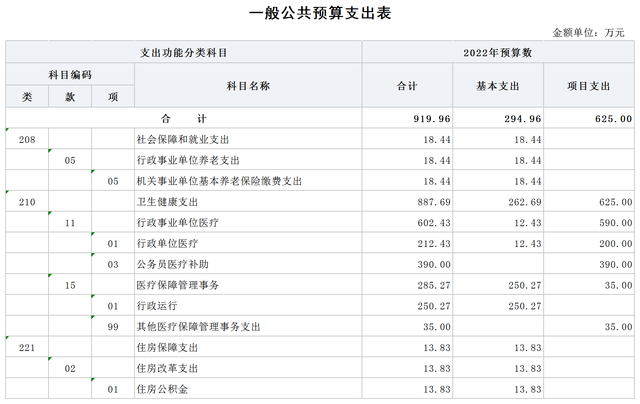Click the table title 一般公共预算支出表
This screenshot has width=640, height=404.
(319, 13)
